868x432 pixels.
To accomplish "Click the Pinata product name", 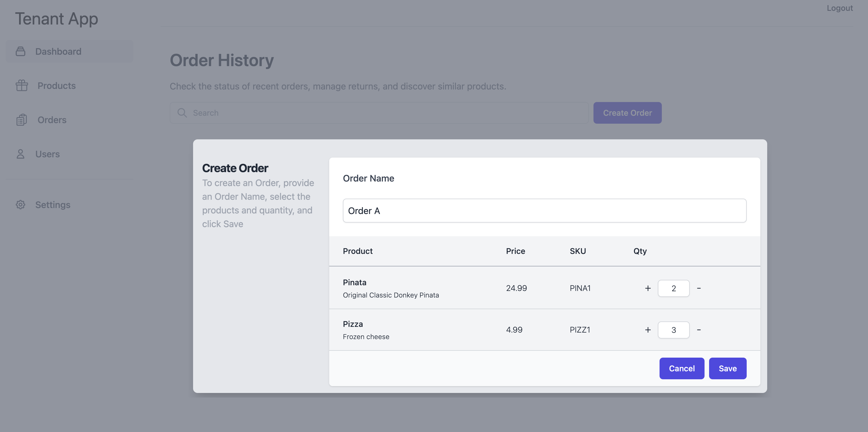I will (x=355, y=282).
